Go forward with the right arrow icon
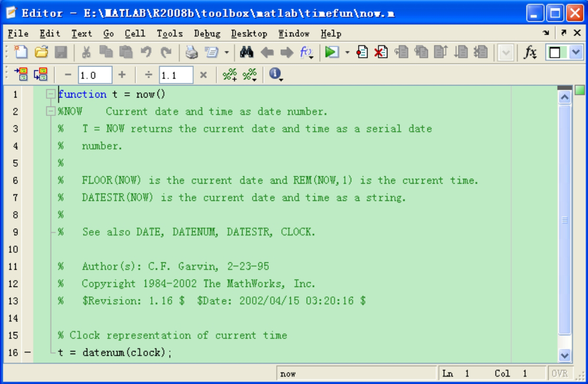Image resolution: width=588 pixels, height=384 pixels. [287, 52]
